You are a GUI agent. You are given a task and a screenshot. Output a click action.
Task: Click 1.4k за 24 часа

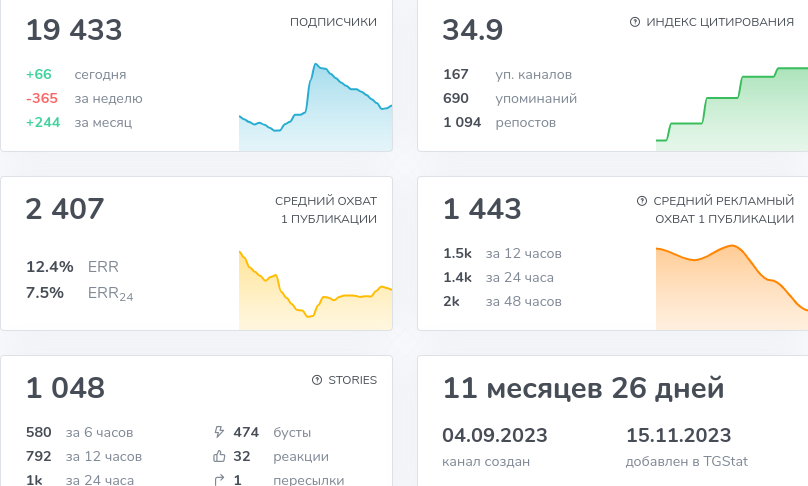[x=498, y=277]
